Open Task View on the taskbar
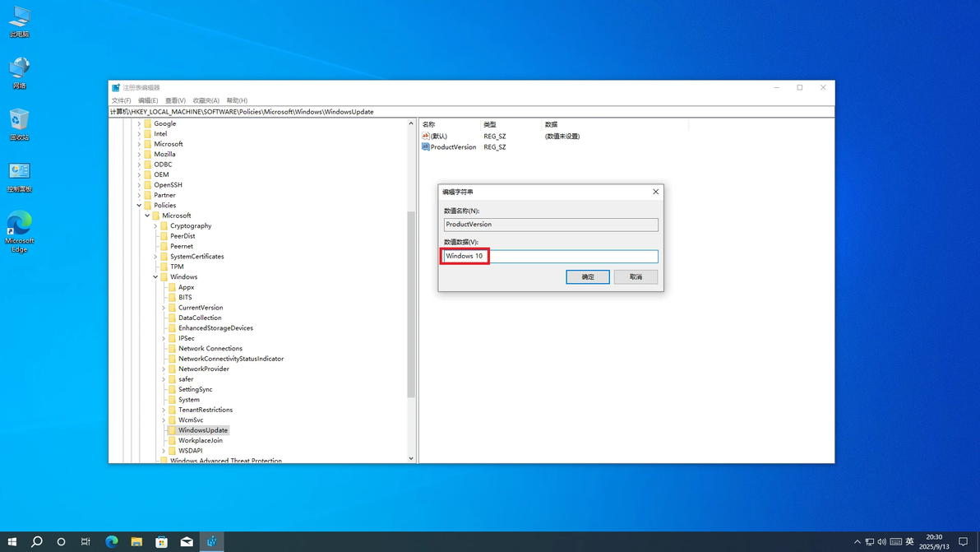The height and width of the screenshot is (552, 980). click(x=86, y=541)
